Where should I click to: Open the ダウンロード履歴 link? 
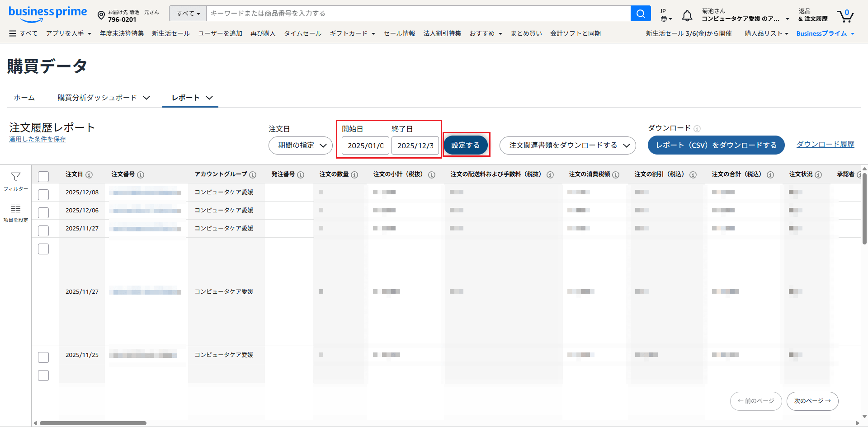point(825,144)
